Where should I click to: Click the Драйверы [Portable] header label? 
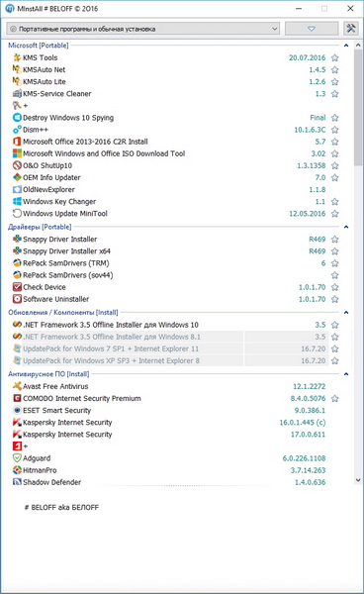tap(40, 227)
